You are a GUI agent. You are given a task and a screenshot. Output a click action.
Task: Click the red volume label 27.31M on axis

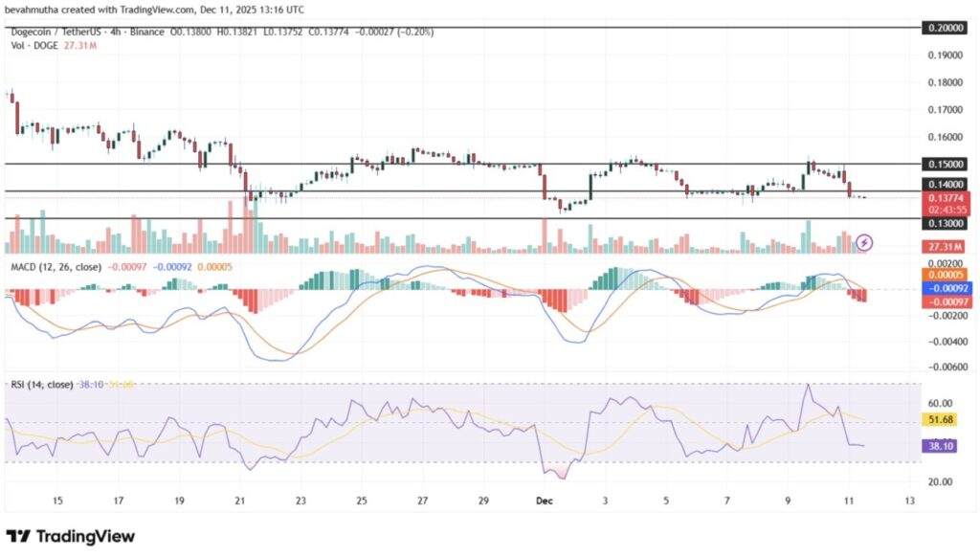coord(944,246)
